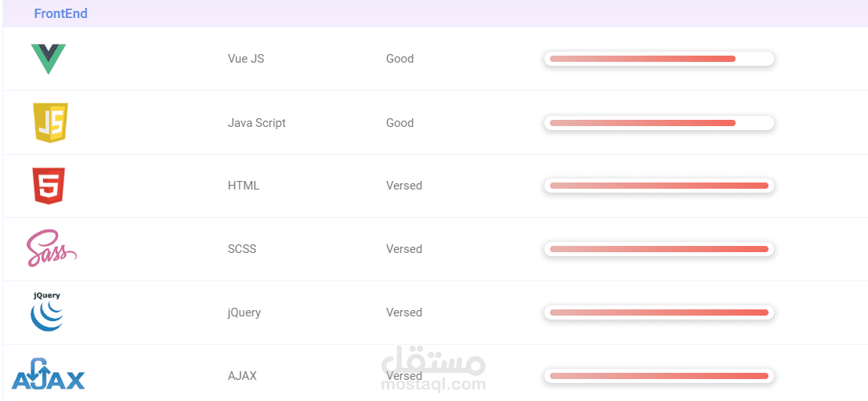Click the HTML proficiency progress bar
The height and width of the screenshot is (401, 868).
coord(659,186)
